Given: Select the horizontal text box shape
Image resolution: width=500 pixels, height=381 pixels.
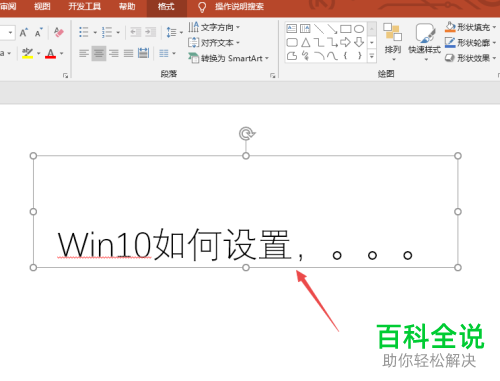Looking at the screenshot, I should pos(292,29).
